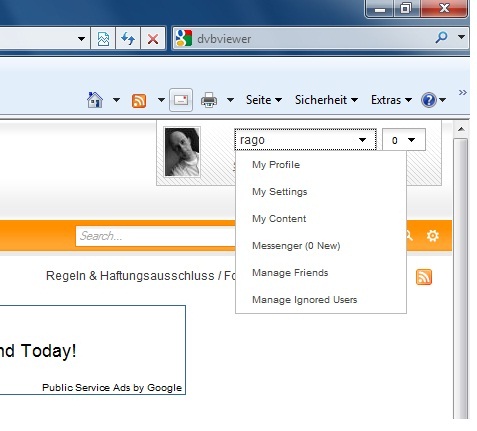The width and height of the screenshot is (477, 431).
Task: Click the compatibility view icon
Action: point(103,39)
